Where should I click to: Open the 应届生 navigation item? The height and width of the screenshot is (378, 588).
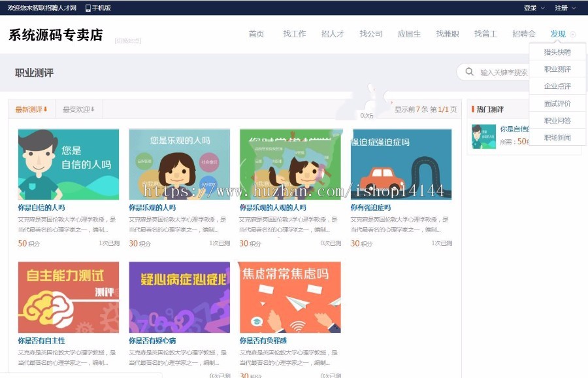[x=409, y=34]
